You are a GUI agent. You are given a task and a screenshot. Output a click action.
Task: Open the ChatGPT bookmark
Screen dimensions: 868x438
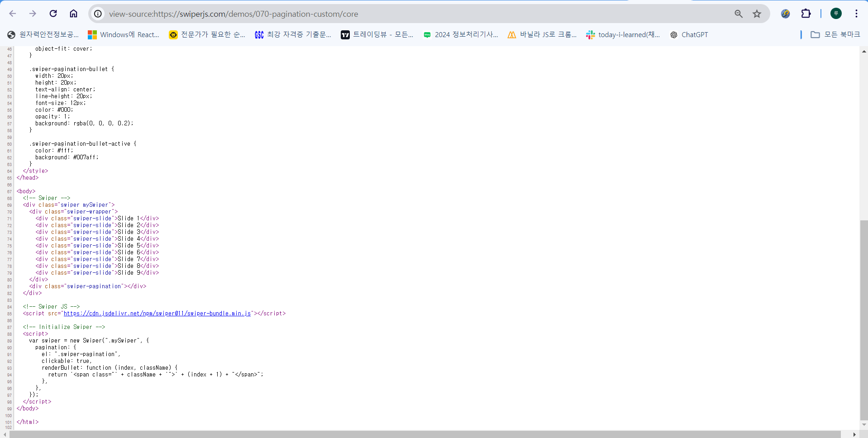pyautogui.click(x=689, y=34)
